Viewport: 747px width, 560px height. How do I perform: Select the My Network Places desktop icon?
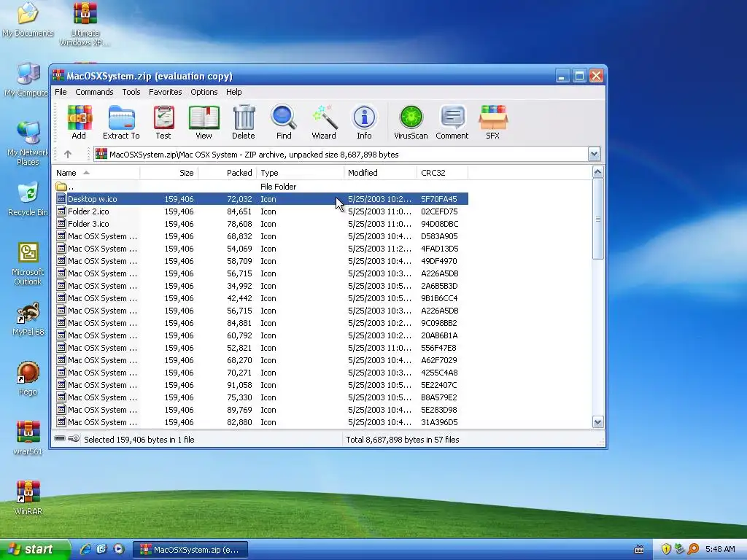click(x=28, y=143)
